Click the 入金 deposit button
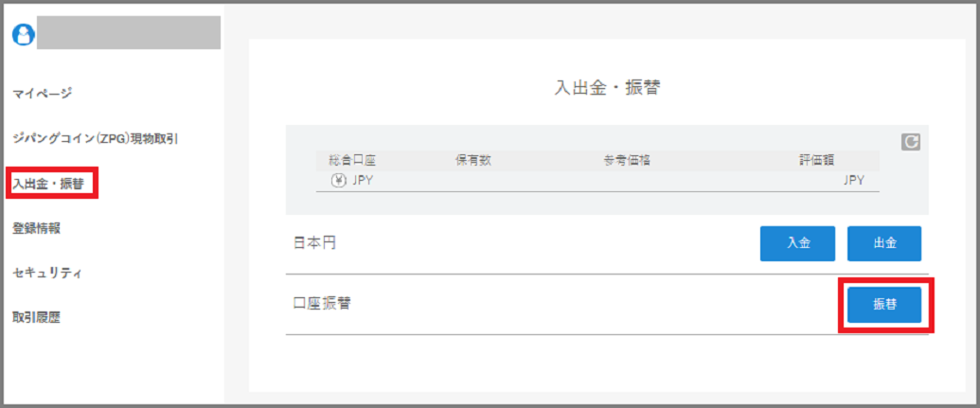Screen dimensions: 980x408 click(797, 243)
